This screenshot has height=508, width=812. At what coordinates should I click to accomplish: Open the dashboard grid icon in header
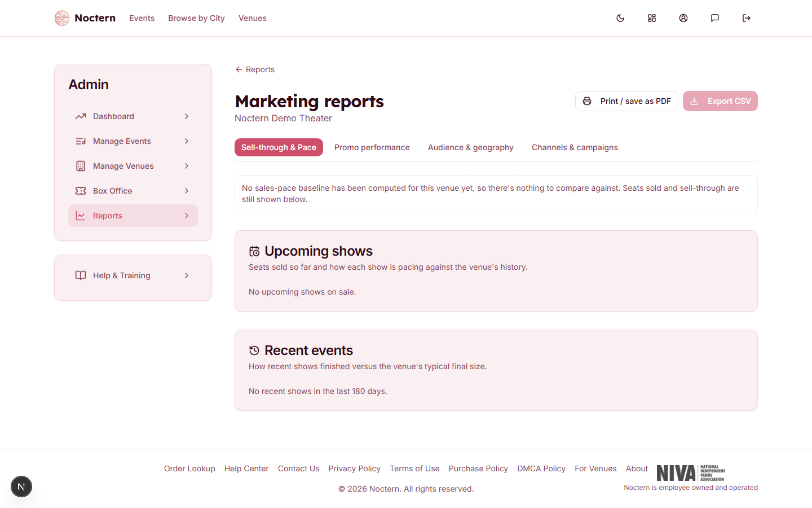pyautogui.click(x=652, y=18)
